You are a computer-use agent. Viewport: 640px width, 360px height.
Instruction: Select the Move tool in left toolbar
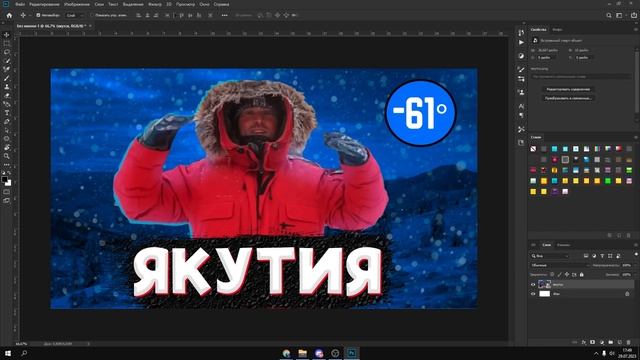pyautogui.click(x=7, y=35)
